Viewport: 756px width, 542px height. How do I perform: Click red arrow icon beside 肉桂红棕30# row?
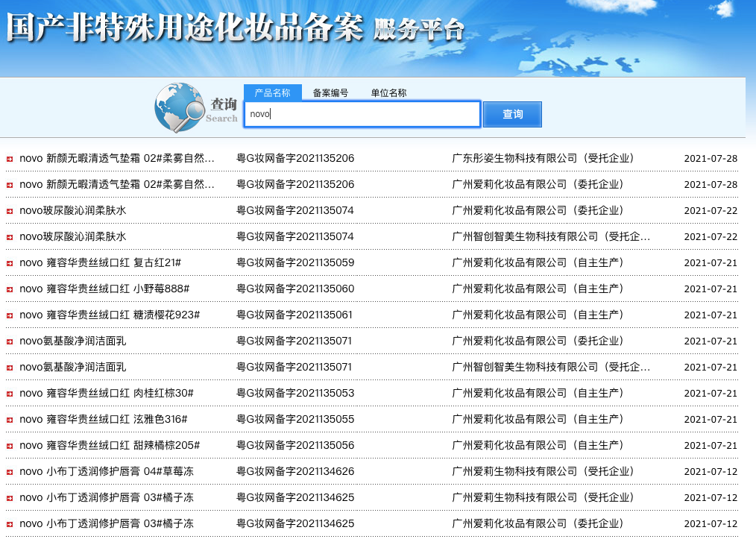click(x=10, y=394)
